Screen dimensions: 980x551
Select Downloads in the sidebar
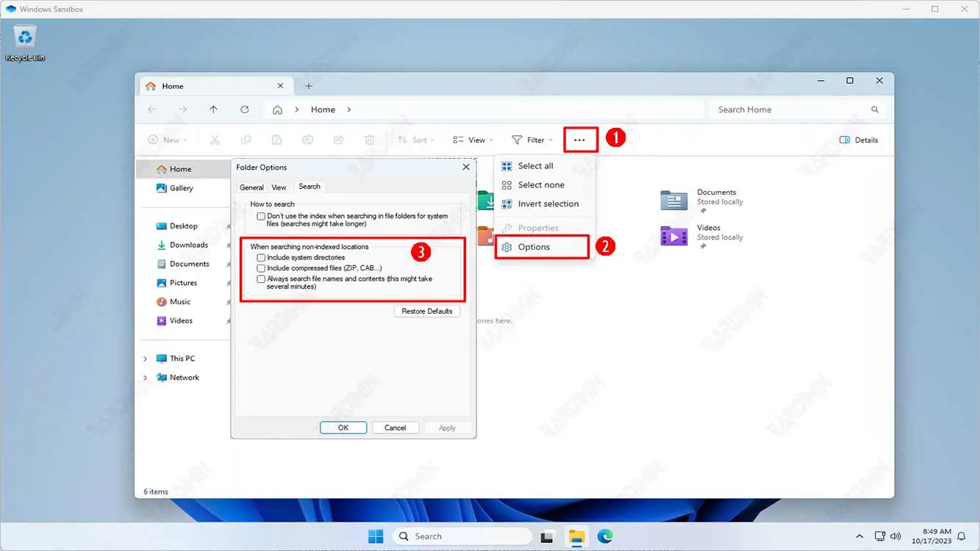click(188, 245)
